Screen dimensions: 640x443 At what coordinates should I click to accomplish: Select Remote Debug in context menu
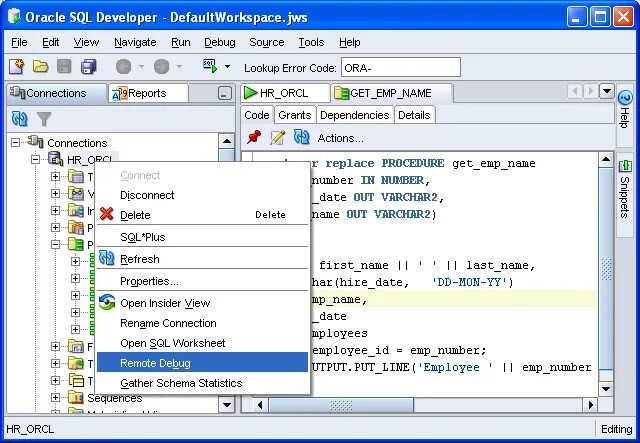(202, 363)
